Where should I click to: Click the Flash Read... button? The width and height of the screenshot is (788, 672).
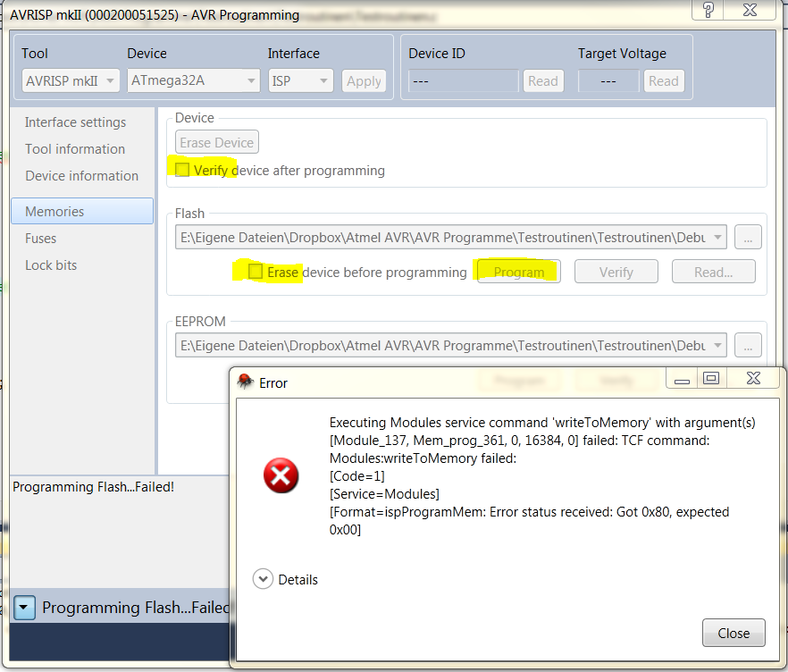[x=714, y=272]
